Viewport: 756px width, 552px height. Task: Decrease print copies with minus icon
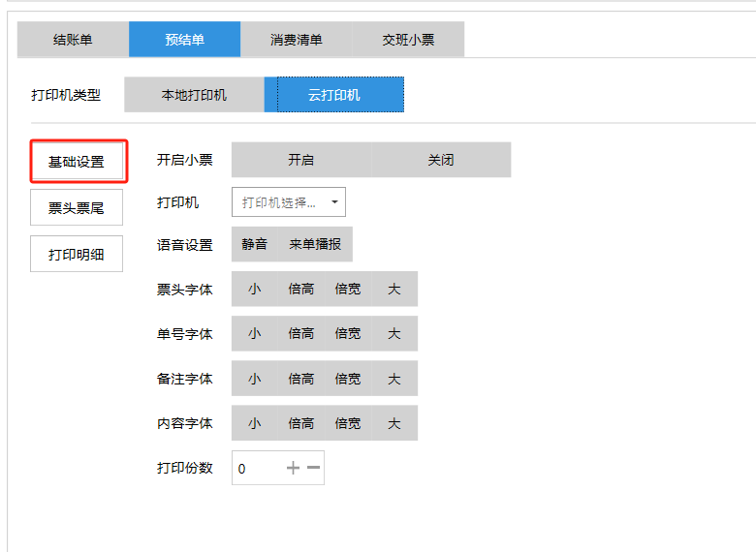point(313,469)
